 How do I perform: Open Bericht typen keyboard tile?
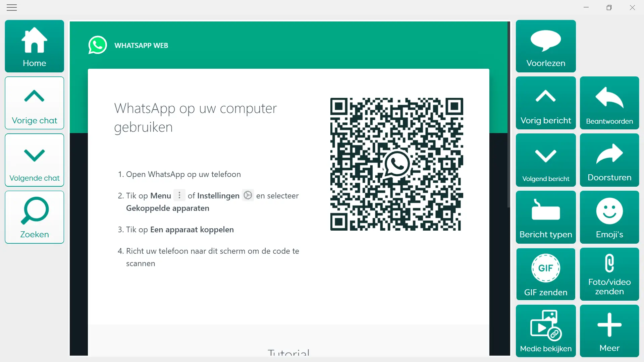pyautogui.click(x=546, y=217)
